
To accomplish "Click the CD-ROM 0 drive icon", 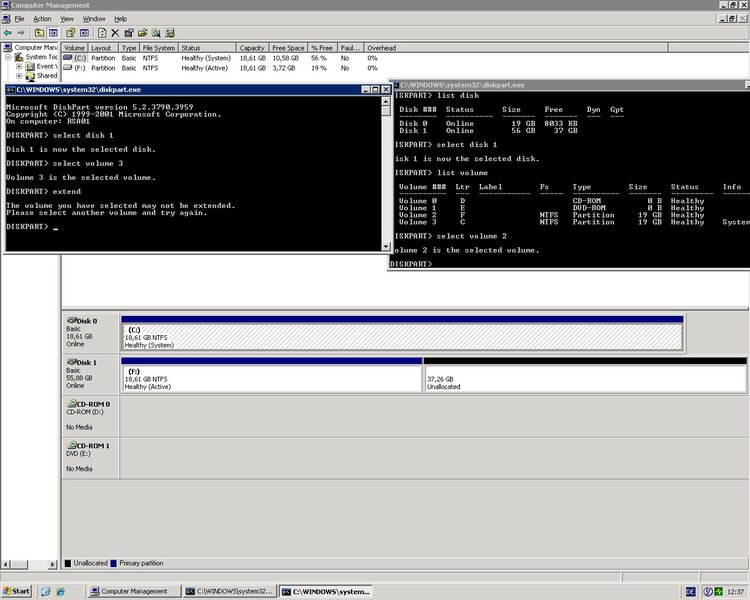I will click(x=72, y=404).
